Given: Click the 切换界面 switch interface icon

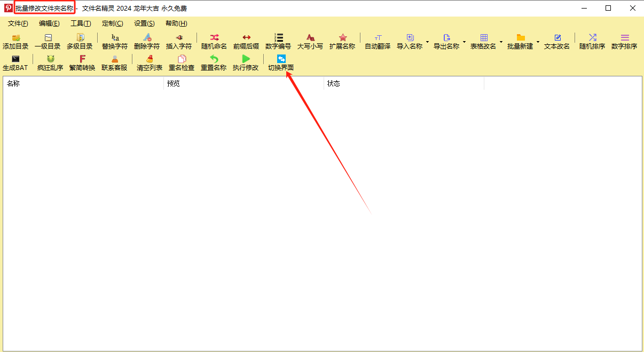Looking at the screenshot, I should point(281,59).
